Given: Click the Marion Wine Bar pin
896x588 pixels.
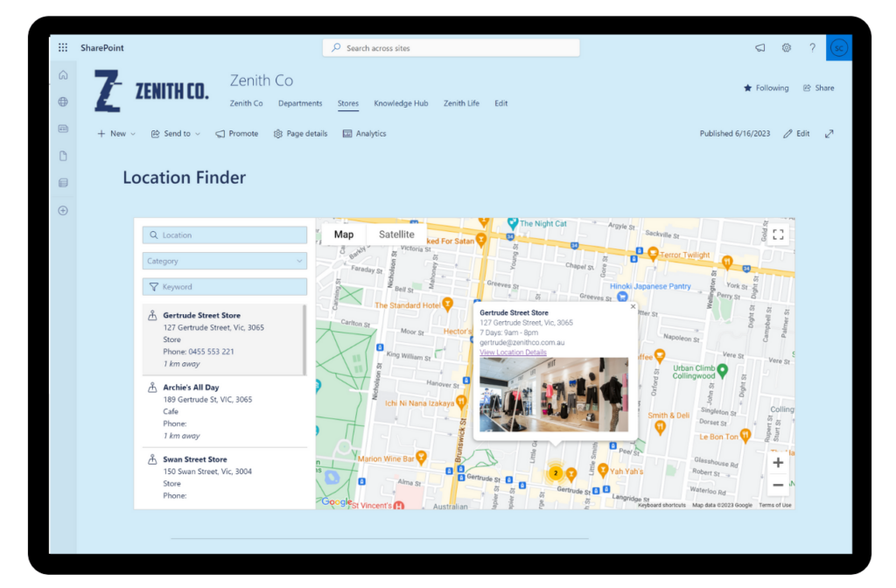Looking at the screenshot, I should tap(421, 457).
